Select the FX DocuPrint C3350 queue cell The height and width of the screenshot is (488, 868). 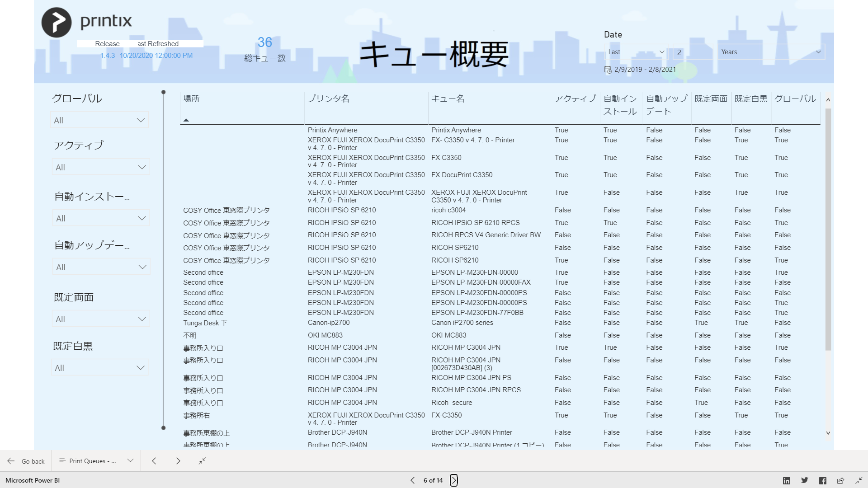tap(462, 175)
